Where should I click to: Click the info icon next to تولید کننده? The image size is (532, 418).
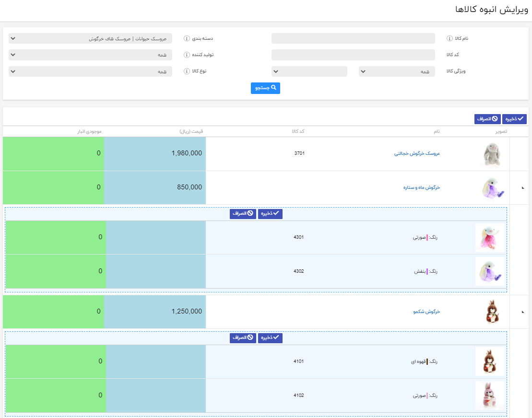click(x=187, y=55)
